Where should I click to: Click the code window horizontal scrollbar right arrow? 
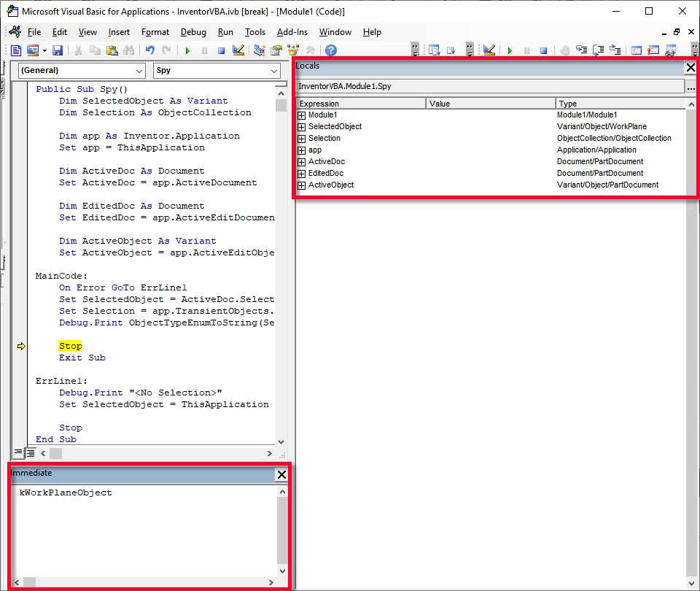coord(270,453)
